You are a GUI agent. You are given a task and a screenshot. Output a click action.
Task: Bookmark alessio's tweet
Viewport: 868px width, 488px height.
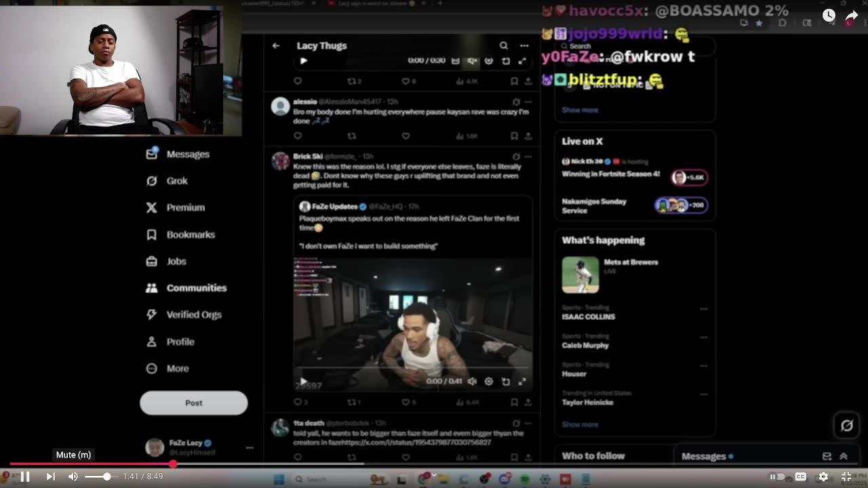point(514,136)
